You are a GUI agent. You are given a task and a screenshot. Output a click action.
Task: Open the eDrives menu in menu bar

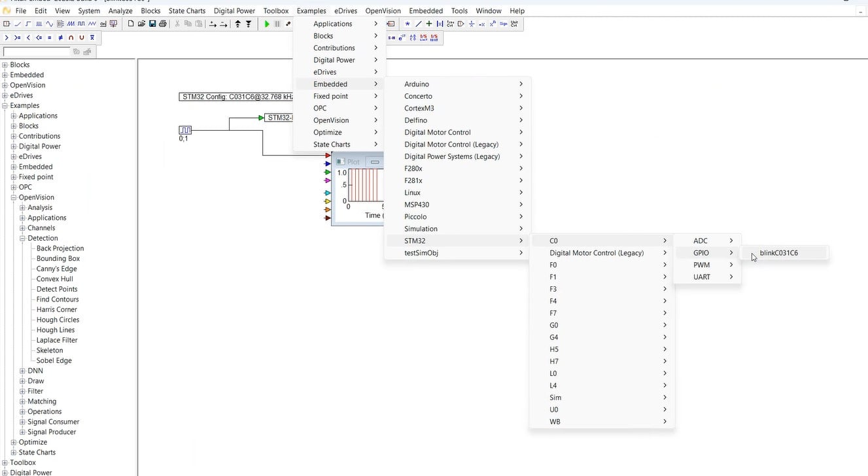[345, 10]
